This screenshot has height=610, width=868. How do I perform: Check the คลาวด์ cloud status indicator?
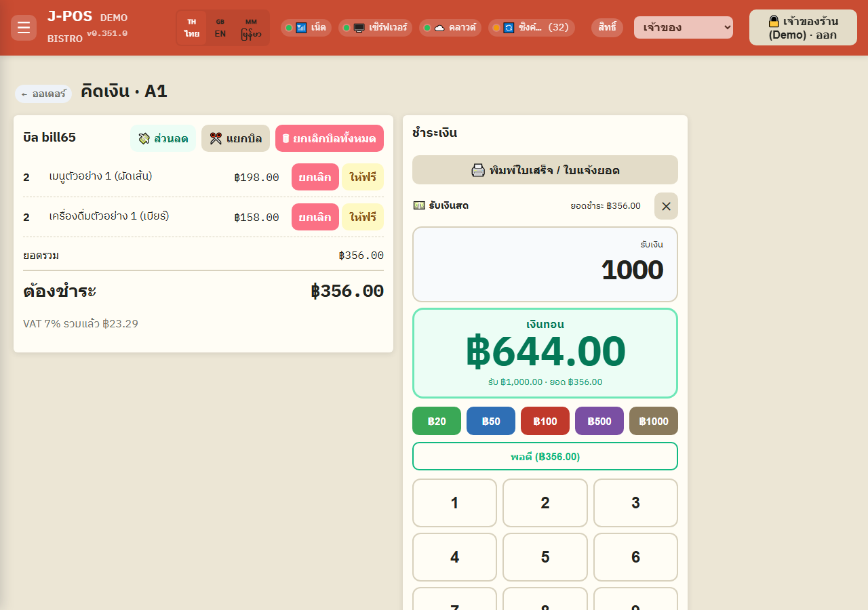[x=450, y=28]
